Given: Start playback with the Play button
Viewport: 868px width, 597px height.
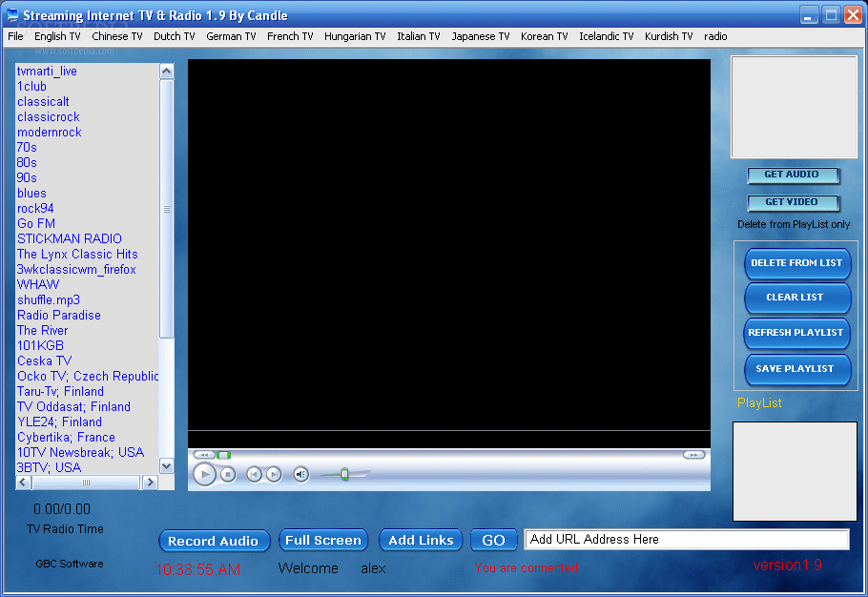Looking at the screenshot, I should [x=204, y=474].
